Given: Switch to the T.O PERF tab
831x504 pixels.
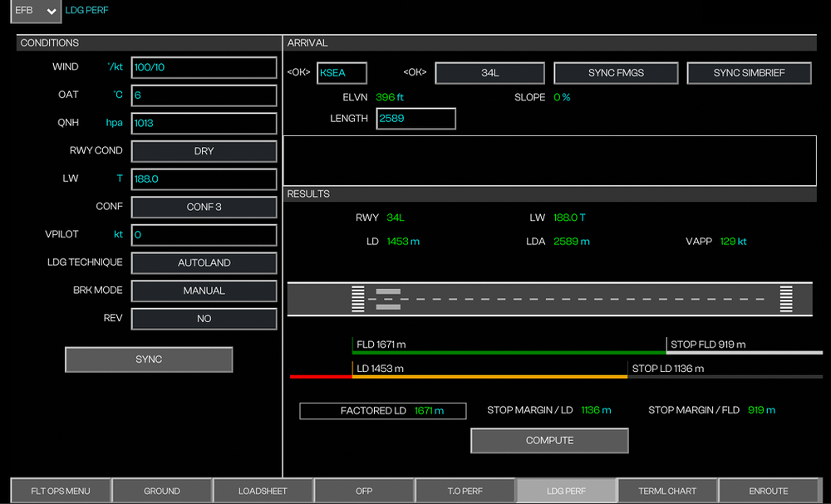Looking at the screenshot, I should [465, 491].
